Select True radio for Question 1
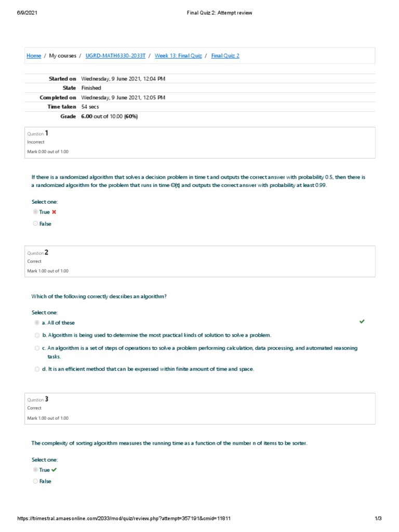 tap(35, 212)
